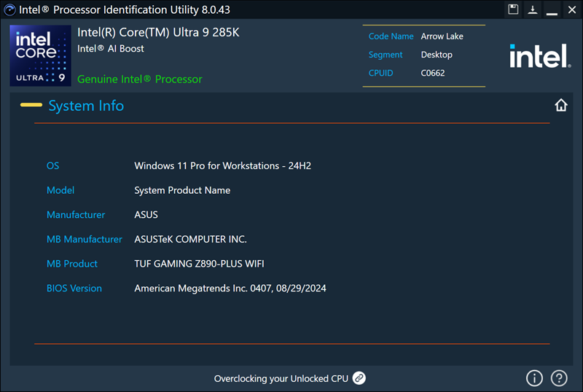
Task: Click the MB Product label
Action: [72, 264]
